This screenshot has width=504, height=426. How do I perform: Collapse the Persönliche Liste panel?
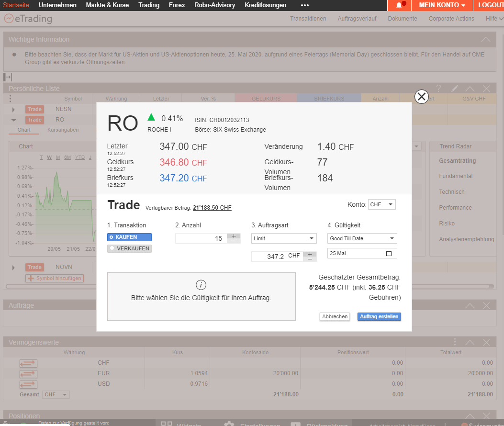coord(470,89)
